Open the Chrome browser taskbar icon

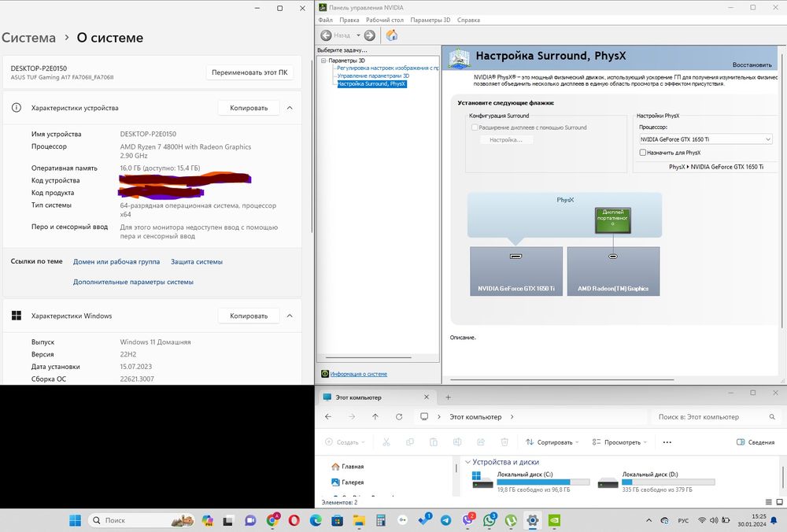click(x=272, y=520)
